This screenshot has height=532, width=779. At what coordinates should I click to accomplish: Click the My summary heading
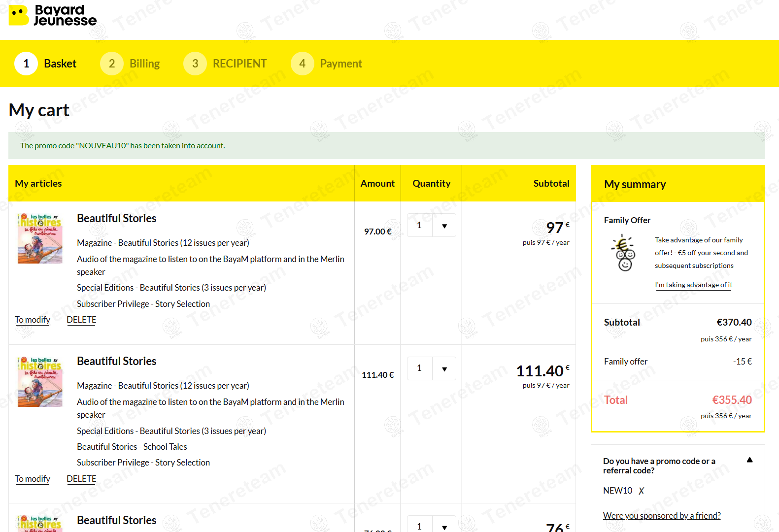pos(635,184)
